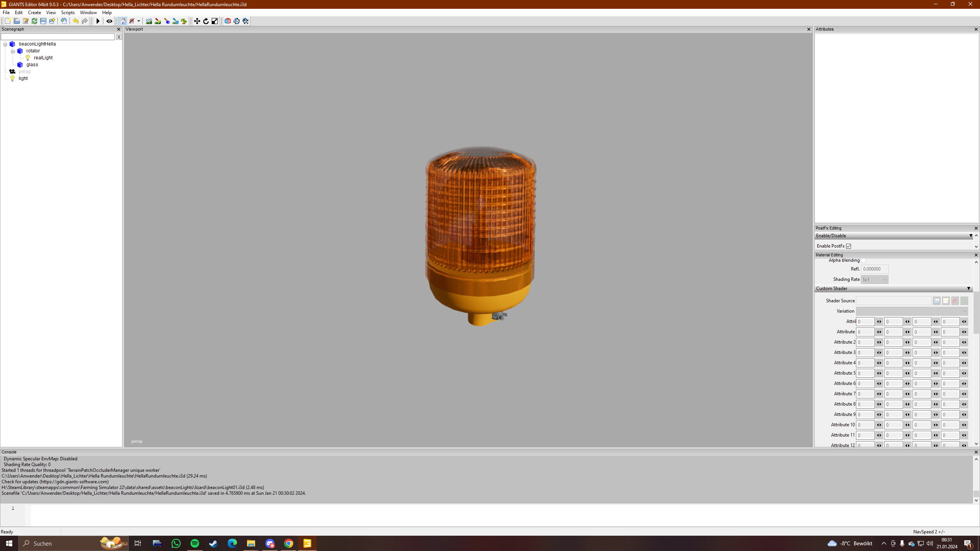The image size is (980, 551).
Task: Open Spotify from the taskbar
Action: click(x=194, y=543)
